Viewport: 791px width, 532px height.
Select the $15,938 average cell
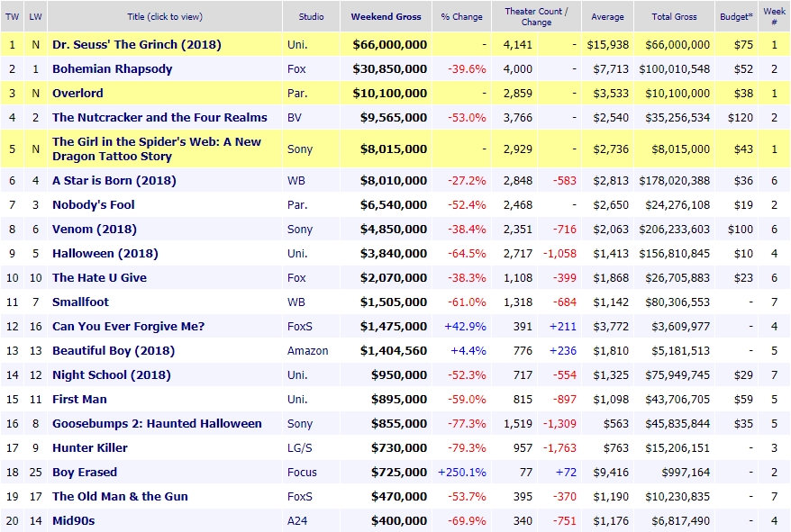point(608,44)
